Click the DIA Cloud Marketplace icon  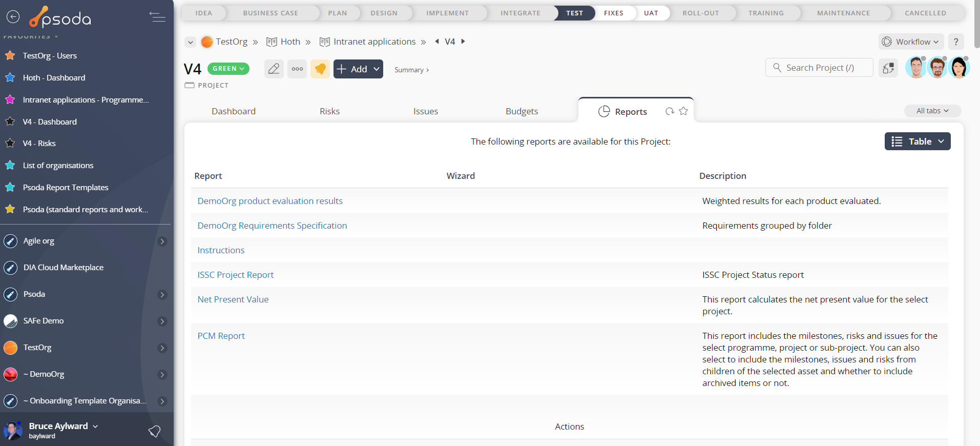(x=10, y=268)
